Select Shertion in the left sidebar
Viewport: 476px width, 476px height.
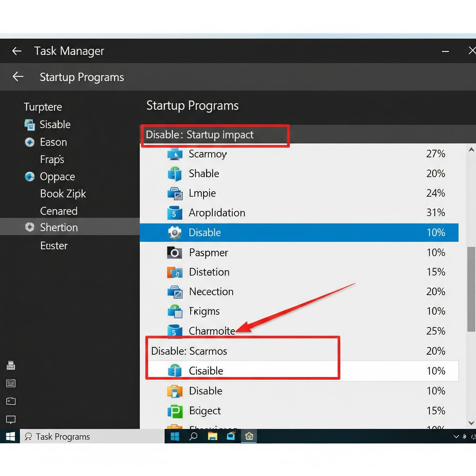tap(59, 227)
